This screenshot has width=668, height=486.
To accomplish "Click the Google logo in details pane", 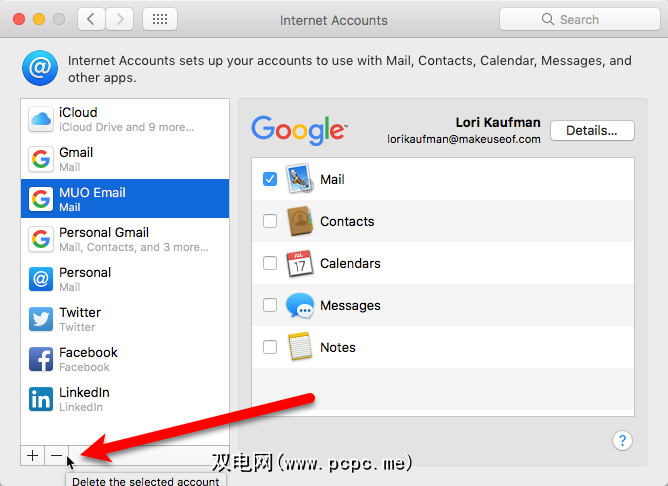I will point(299,130).
